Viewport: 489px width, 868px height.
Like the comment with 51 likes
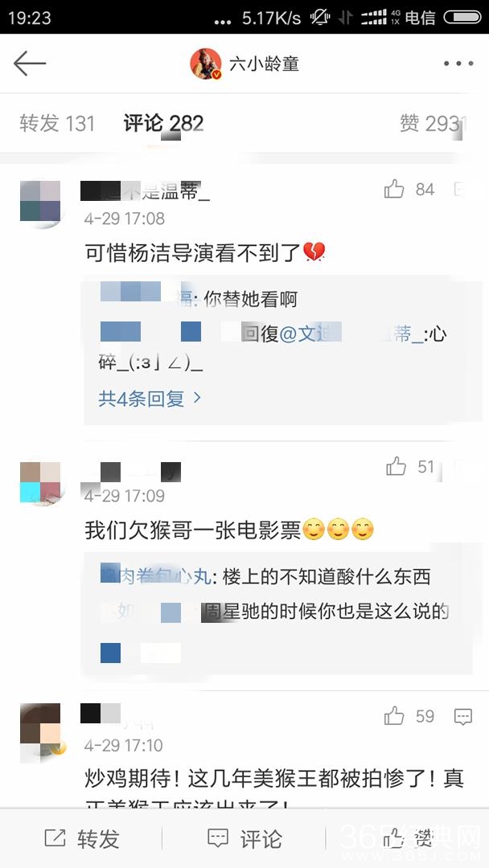click(396, 467)
